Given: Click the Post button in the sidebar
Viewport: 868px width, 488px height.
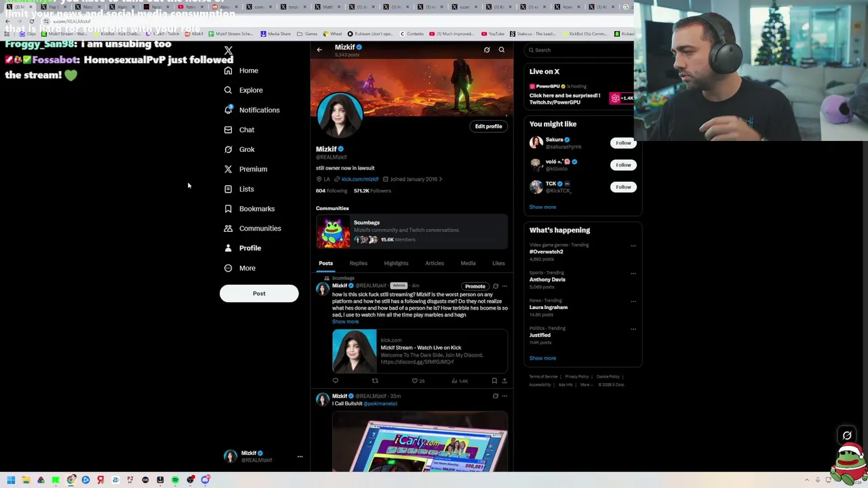Looking at the screenshot, I should [x=259, y=293].
